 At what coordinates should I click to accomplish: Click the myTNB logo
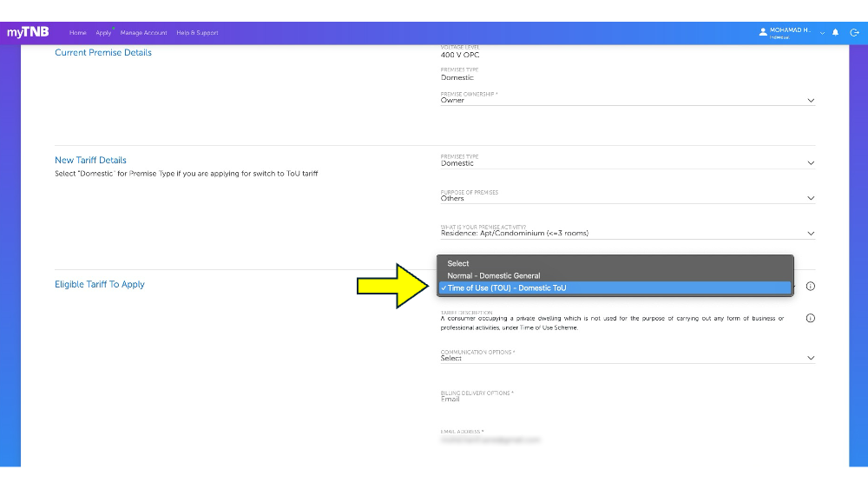click(28, 32)
